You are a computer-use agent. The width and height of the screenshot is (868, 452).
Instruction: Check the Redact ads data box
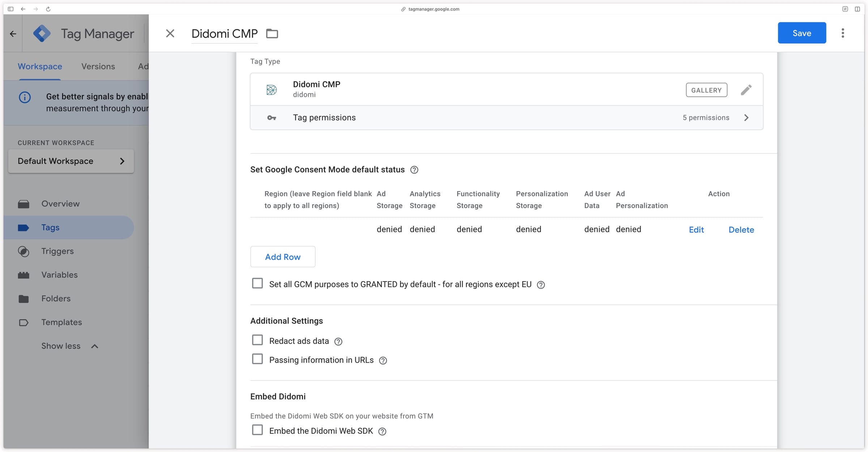coord(258,340)
